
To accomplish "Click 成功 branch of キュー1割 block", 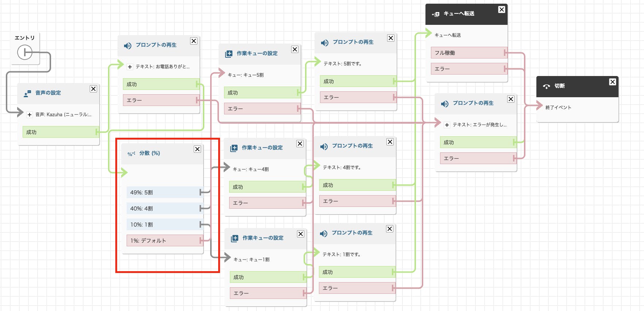I will pyautogui.click(x=268, y=277).
